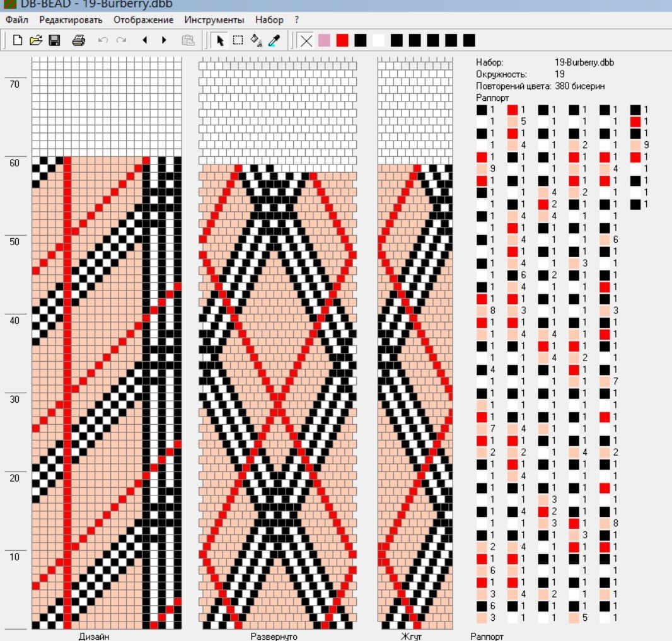Click the Жгут label below the rope preview
The image size is (672, 641).
point(411,637)
